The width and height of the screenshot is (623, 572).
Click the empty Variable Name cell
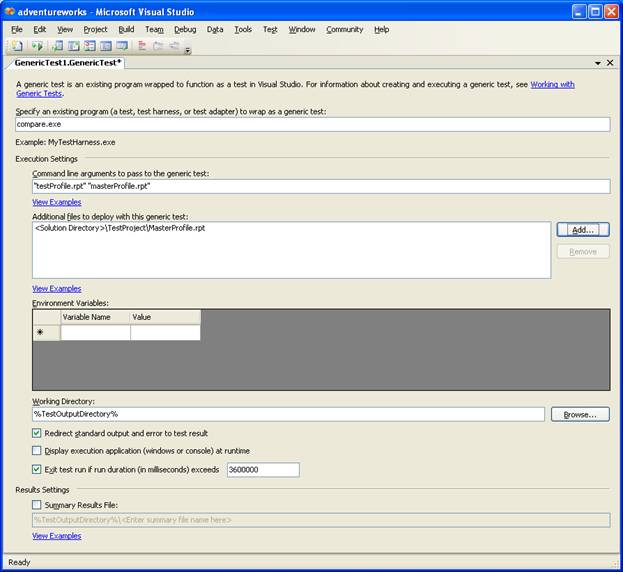coord(95,332)
